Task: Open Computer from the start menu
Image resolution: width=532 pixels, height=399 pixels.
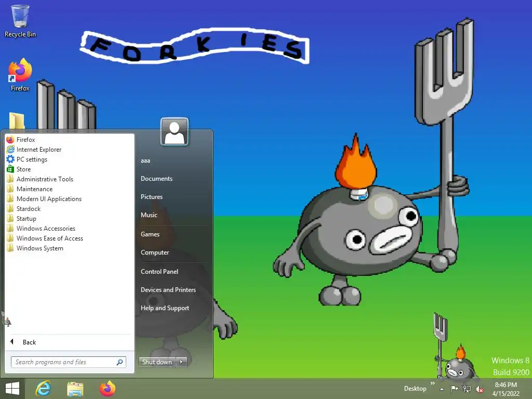Action: coord(155,252)
